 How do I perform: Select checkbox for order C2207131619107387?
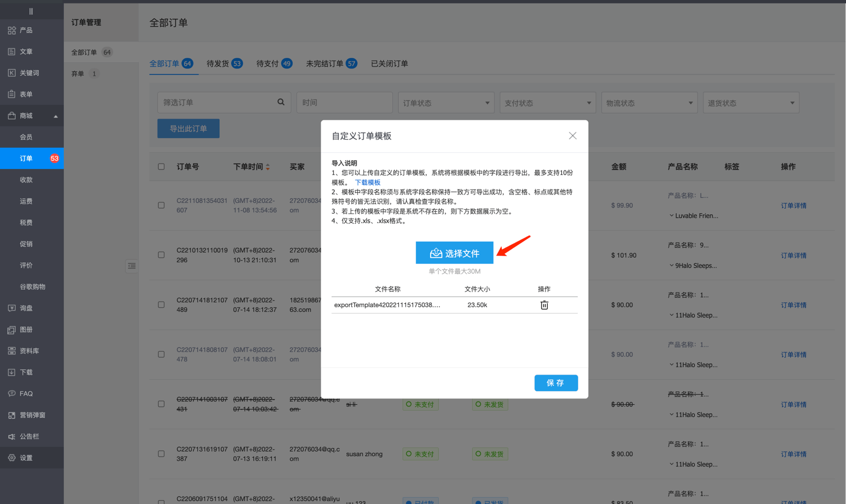161,454
